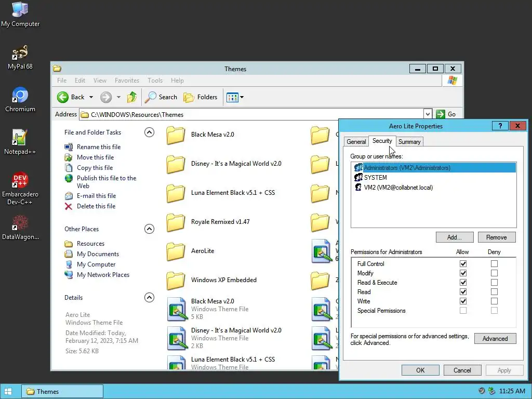Toggle Deny checkbox for Write

pyautogui.click(x=495, y=301)
